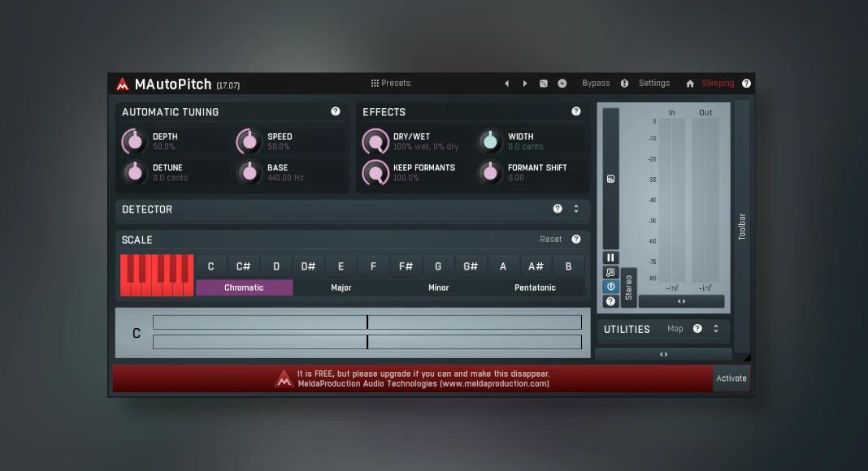Open Utilities help icon
868x471 pixels.
[697, 328]
